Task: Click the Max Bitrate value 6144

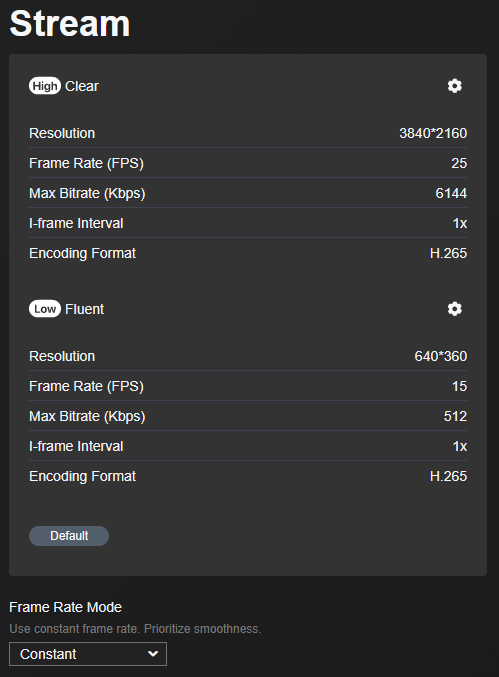Action: tap(451, 193)
